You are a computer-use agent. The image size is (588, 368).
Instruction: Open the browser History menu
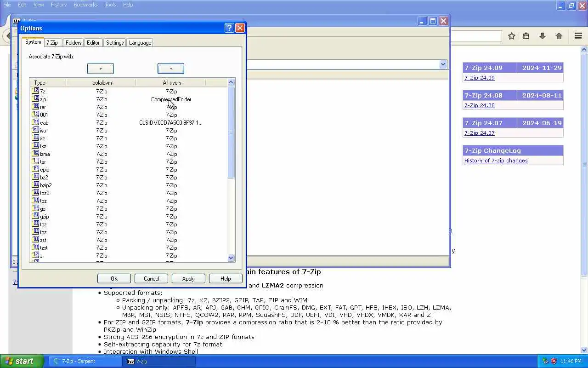[59, 5]
